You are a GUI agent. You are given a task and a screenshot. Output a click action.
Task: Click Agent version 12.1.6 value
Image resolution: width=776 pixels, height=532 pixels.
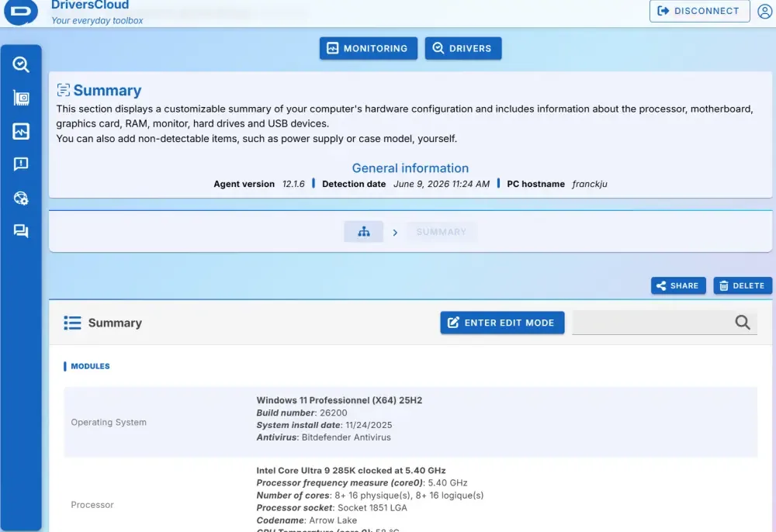click(x=293, y=184)
